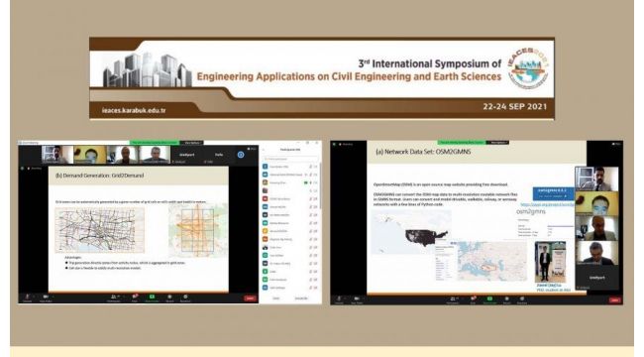Select top speaker video thumbnail in right window
Image resolution: width=644 pixels, height=357 pixels.
[x=596, y=178]
